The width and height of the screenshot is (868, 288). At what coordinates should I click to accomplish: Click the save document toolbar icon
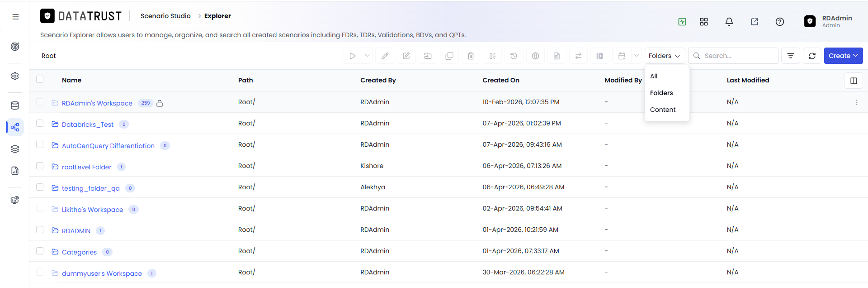click(x=557, y=56)
